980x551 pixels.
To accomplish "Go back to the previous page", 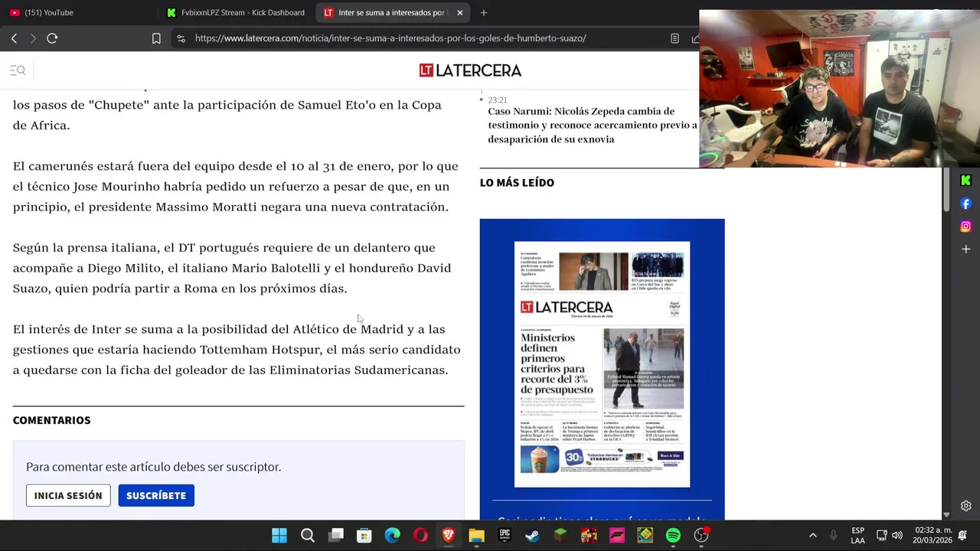I will (14, 38).
